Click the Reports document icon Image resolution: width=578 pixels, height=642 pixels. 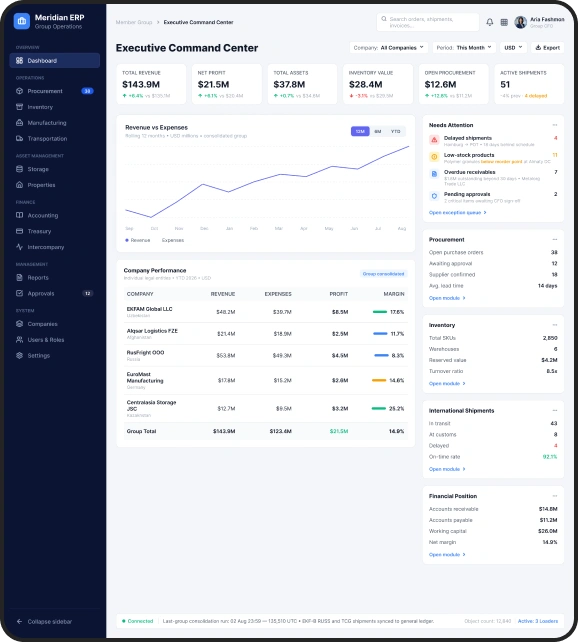19,278
